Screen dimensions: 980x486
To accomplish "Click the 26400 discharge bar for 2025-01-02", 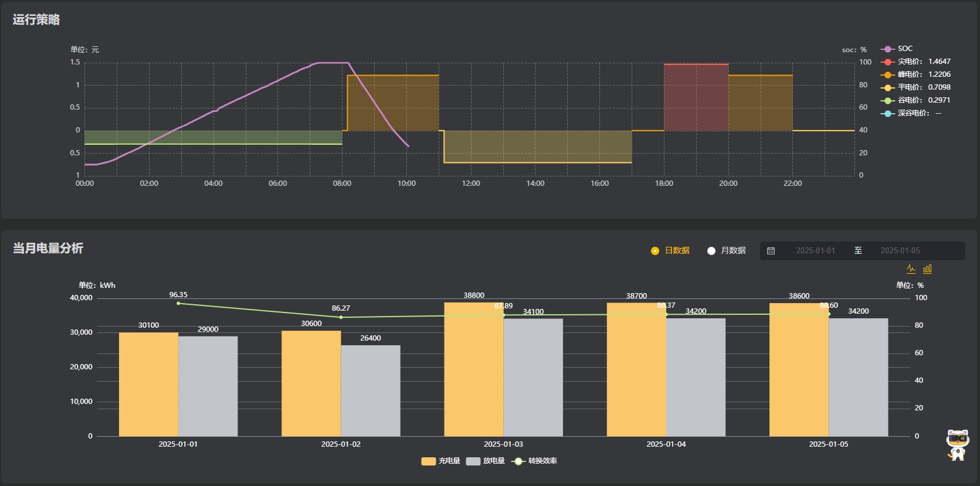I will 371,390.
